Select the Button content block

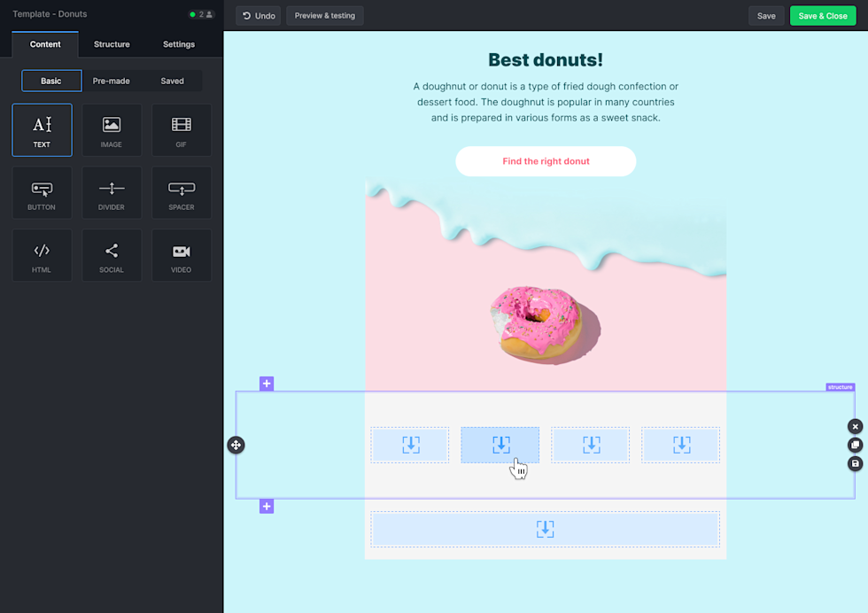pyautogui.click(x=42, y=192)
